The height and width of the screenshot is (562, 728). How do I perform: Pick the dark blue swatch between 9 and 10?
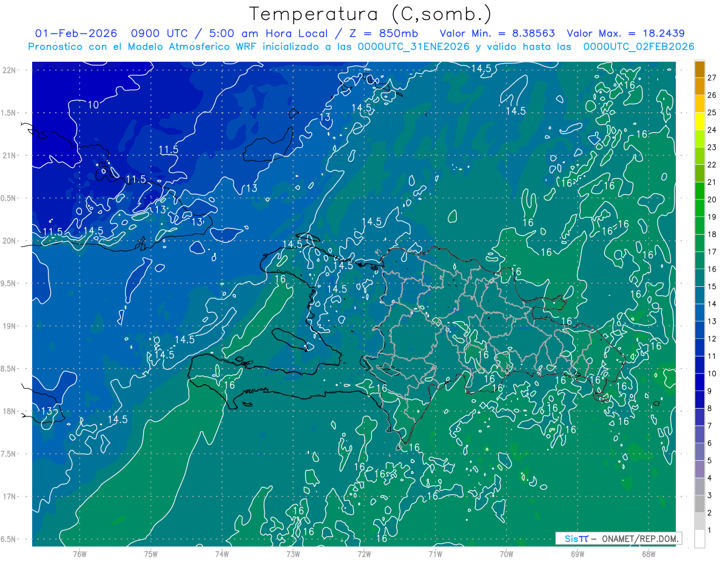pos(699,382)
